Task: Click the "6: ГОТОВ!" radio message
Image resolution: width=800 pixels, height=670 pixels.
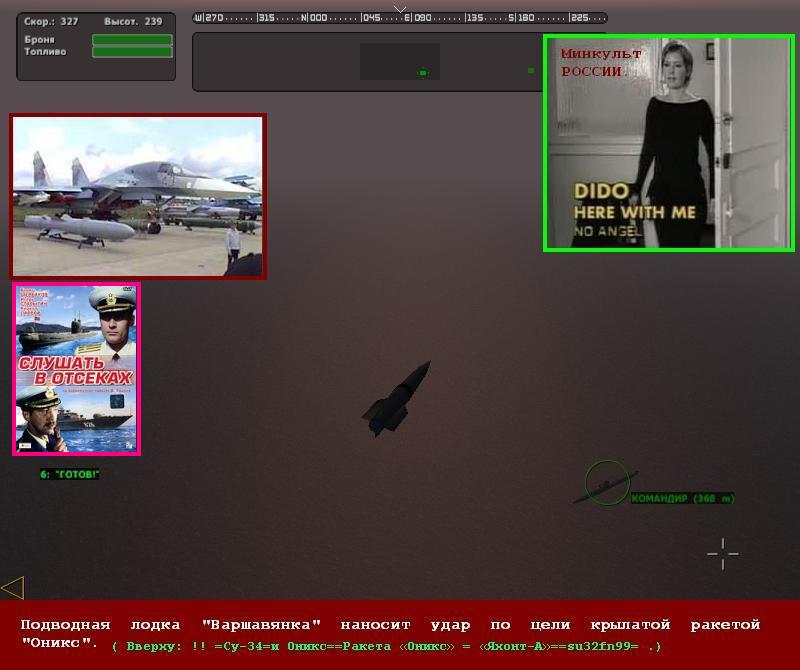Action: pos(70,474)
